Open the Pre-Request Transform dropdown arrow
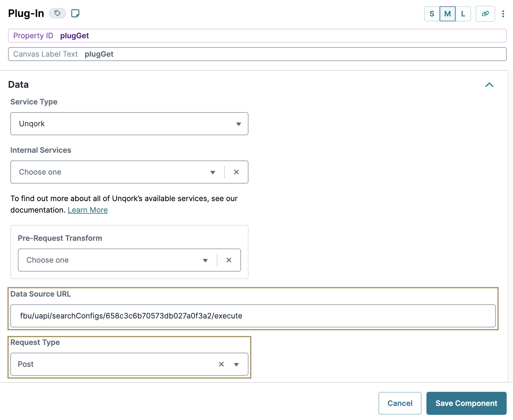The height and width of the screenshot is (420, 513). [x=205, y=260]
